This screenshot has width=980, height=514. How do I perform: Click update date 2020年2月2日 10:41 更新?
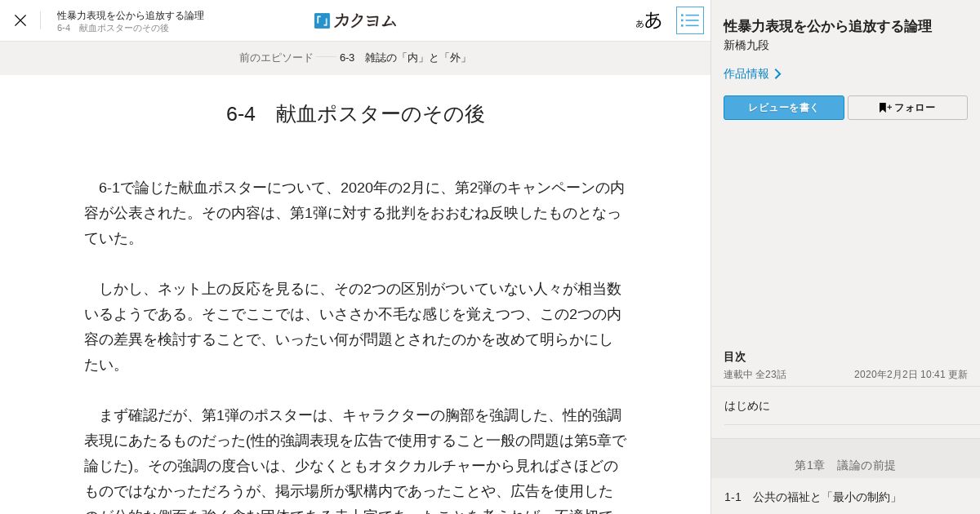(911, 374)
